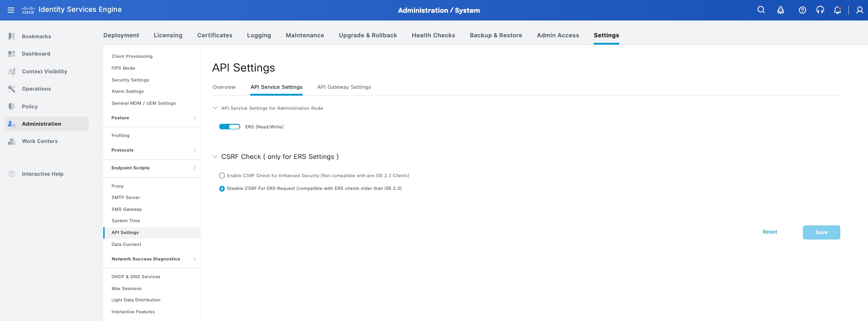Open the Admin Access tab
The height and width of the screenshot is (321, 868).
pos(558,35)
